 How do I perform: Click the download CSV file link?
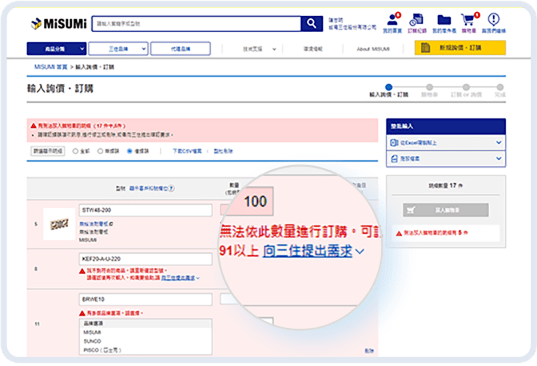coord(187,151)
